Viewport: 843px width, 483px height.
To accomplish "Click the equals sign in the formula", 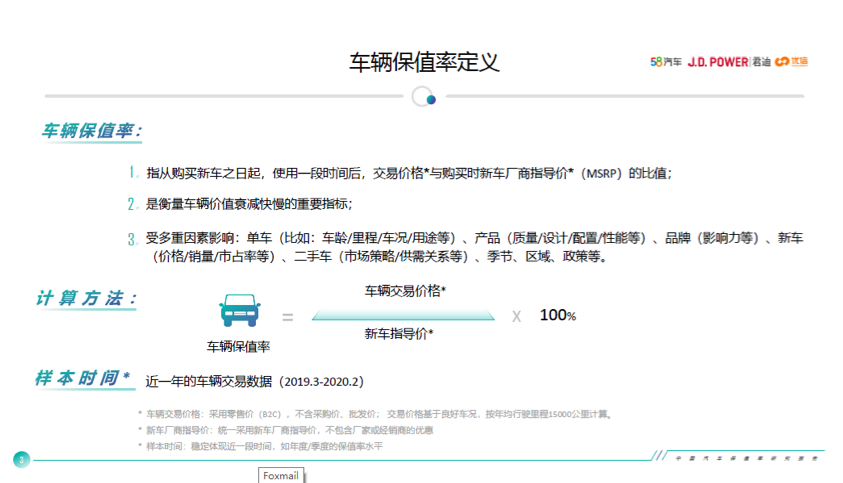I will (x=288, y=317).
